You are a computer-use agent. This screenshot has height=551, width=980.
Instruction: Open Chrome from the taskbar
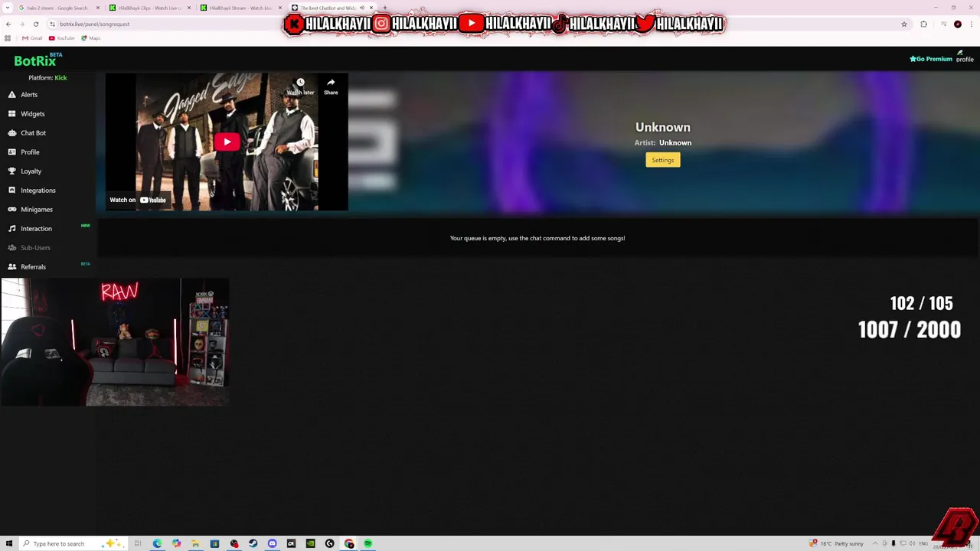click(x=349, y=543)
